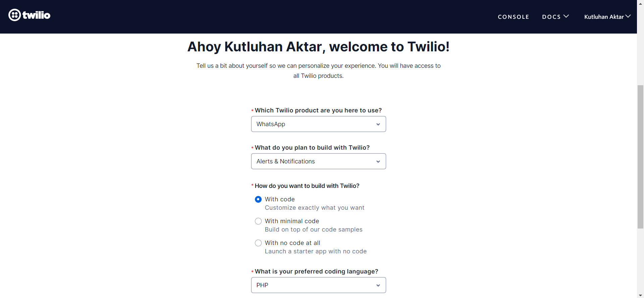644x298 pixels.
Task: Open the CONSOLE menu item
Action: point(513,17)
